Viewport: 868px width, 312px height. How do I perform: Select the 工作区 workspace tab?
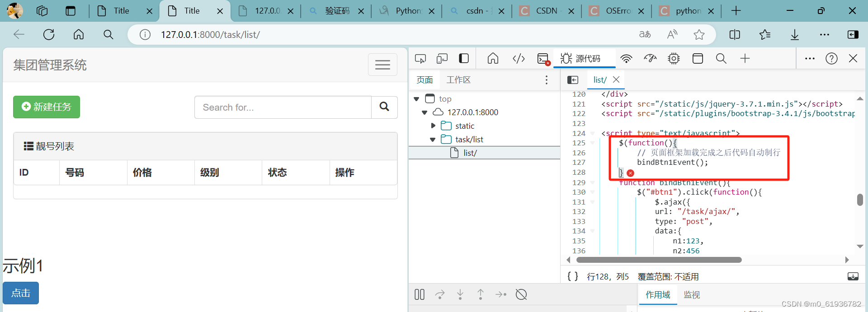tap(458, 80)
